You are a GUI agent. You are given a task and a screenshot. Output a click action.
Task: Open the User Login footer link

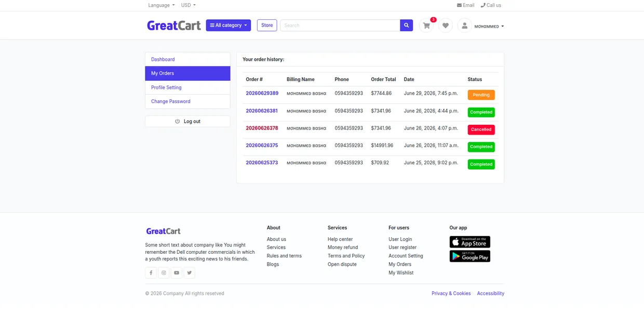(400, 239)
